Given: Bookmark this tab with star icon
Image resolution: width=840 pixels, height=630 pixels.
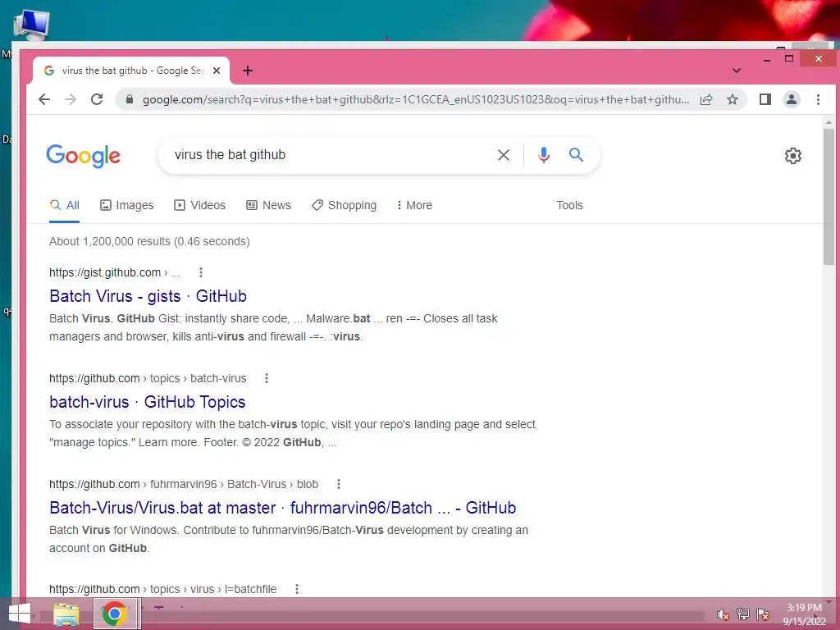Looking at the screenshot, I should click(x=733, y=99).
